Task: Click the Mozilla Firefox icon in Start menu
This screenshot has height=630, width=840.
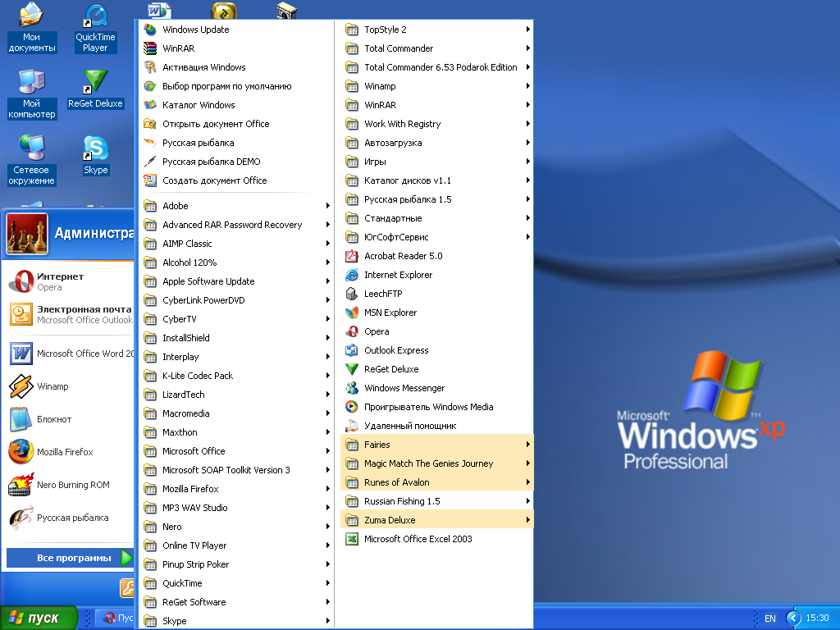Action: pyautogui.click(x=21, y=452)
